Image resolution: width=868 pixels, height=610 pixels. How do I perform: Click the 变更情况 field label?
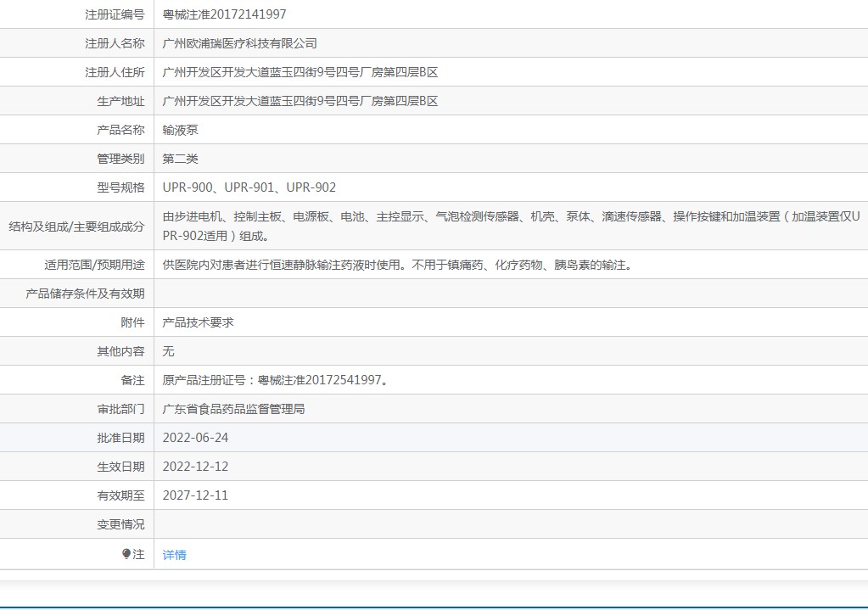pos(120,524)
